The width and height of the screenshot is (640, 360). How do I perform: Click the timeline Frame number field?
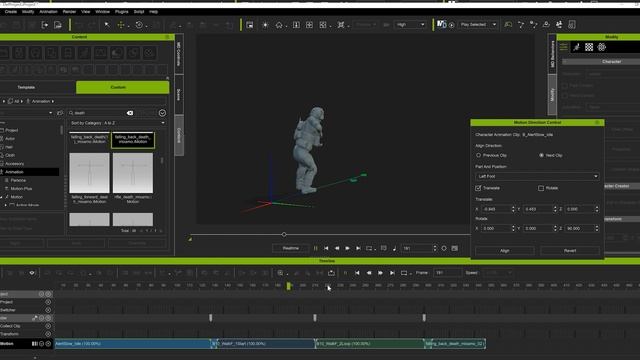click(447, 273)
